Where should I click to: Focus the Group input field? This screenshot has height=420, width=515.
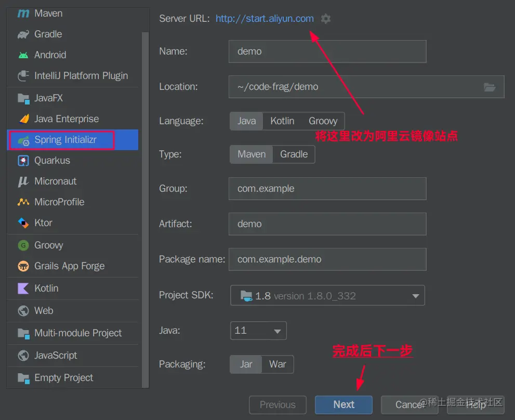pos(327,189)
